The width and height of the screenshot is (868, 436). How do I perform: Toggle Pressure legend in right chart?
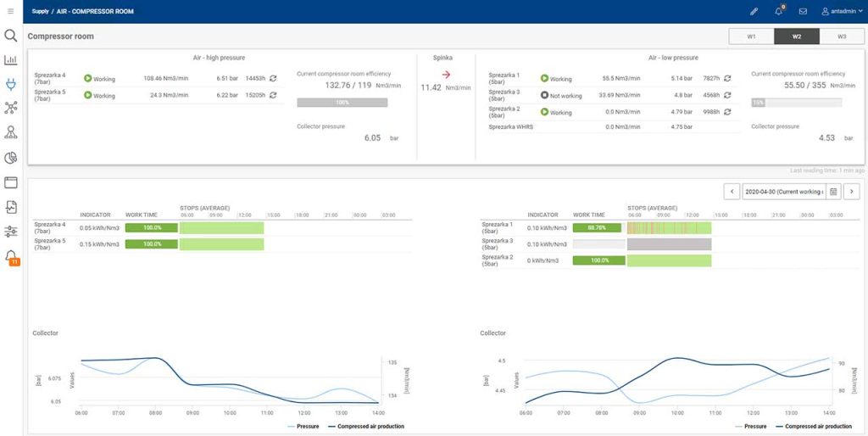[751, 427]
